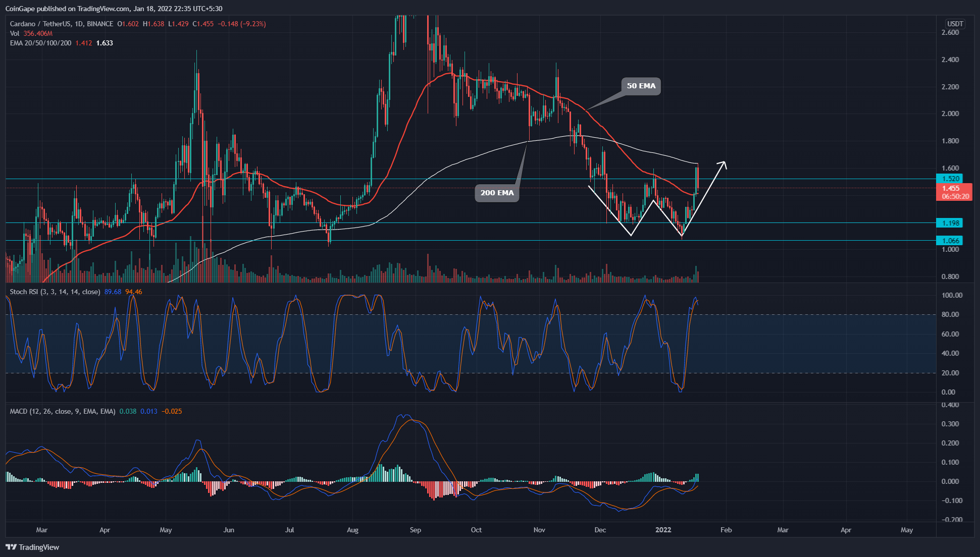This screenshot has height=557, width=980.
Task: Click the Sep label on time axis
Action: coord(415,530)
